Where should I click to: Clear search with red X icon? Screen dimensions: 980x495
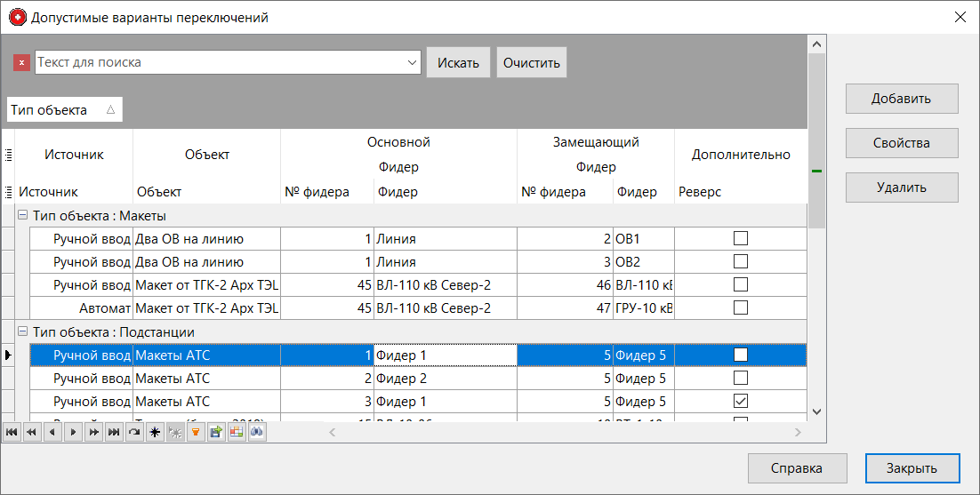22,63
